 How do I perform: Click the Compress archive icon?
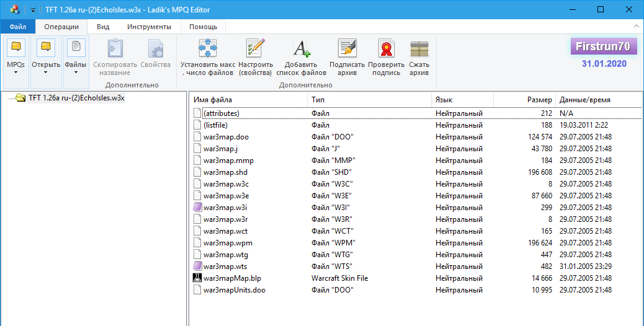coord(419,48)
